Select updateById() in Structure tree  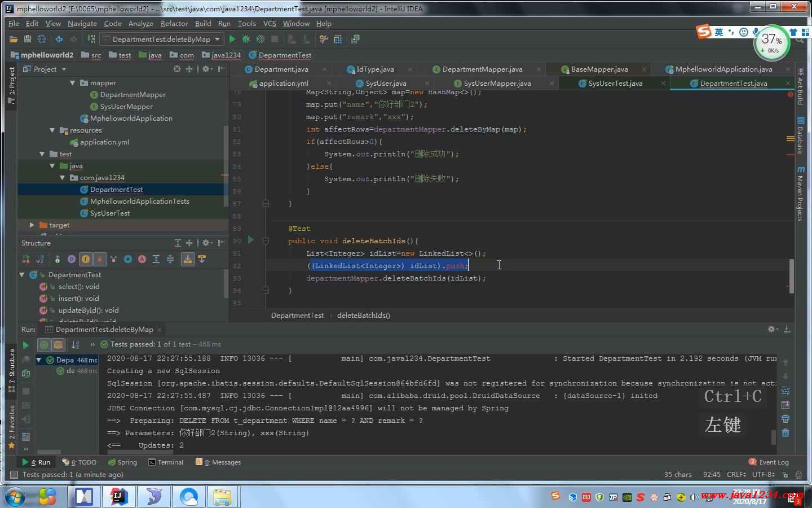tap(89, 310)
